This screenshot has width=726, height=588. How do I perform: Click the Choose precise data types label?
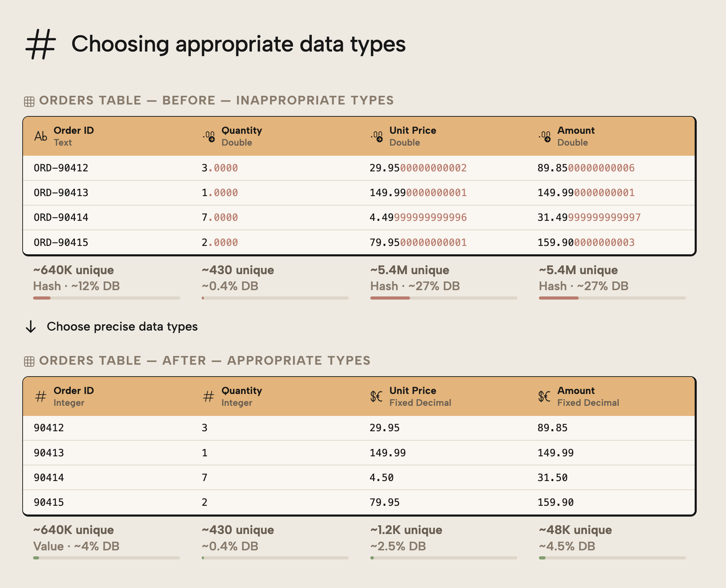click(123, 327)
